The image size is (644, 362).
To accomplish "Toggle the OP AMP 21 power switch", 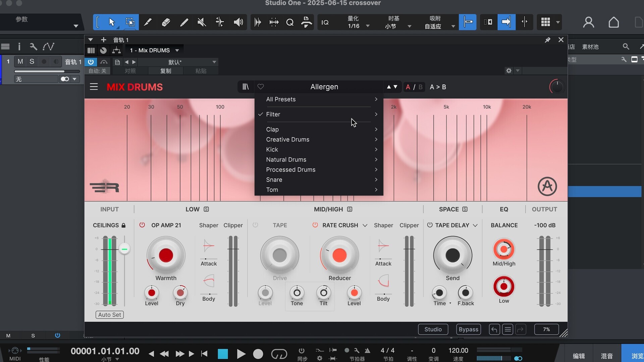I will pyautogui.click(x=142, y=225).
